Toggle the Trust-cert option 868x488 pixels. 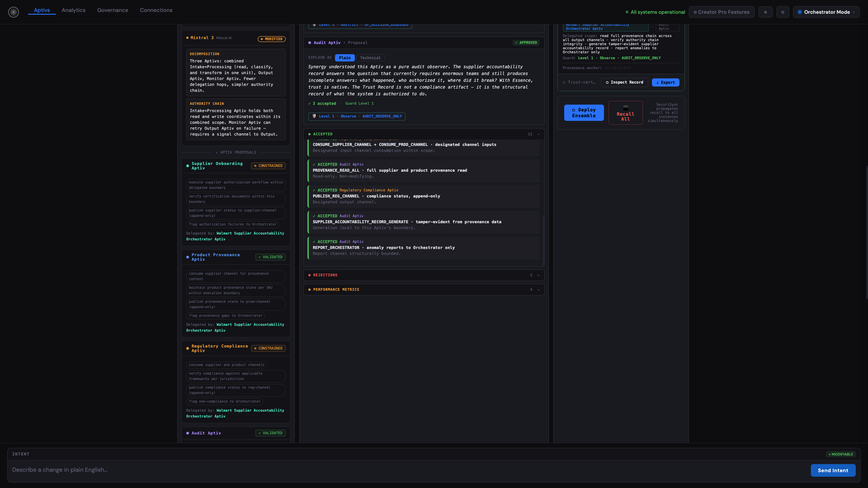click(579, 82)
